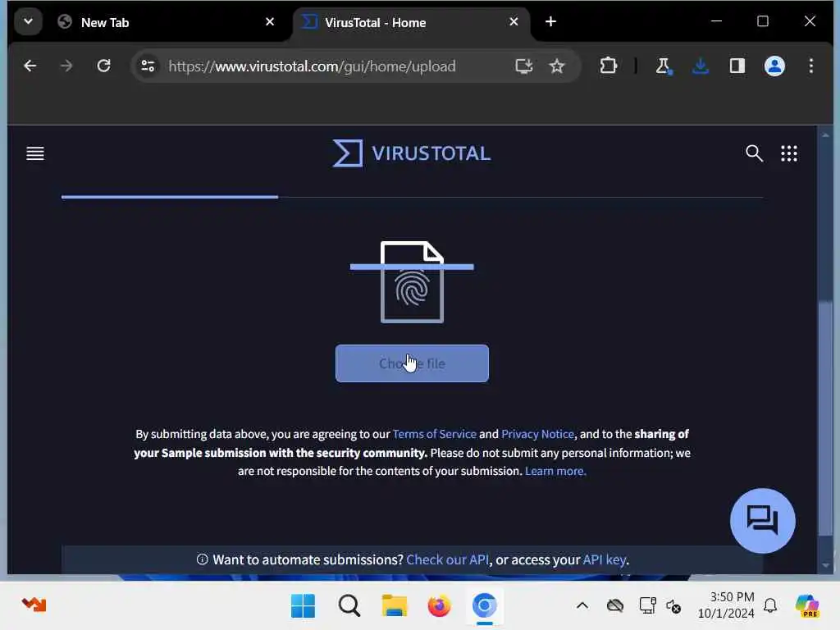This screenshot has width=840, height=630.
Task: Select the VirusTotal - Home tab
Action: tap(412, 22)
